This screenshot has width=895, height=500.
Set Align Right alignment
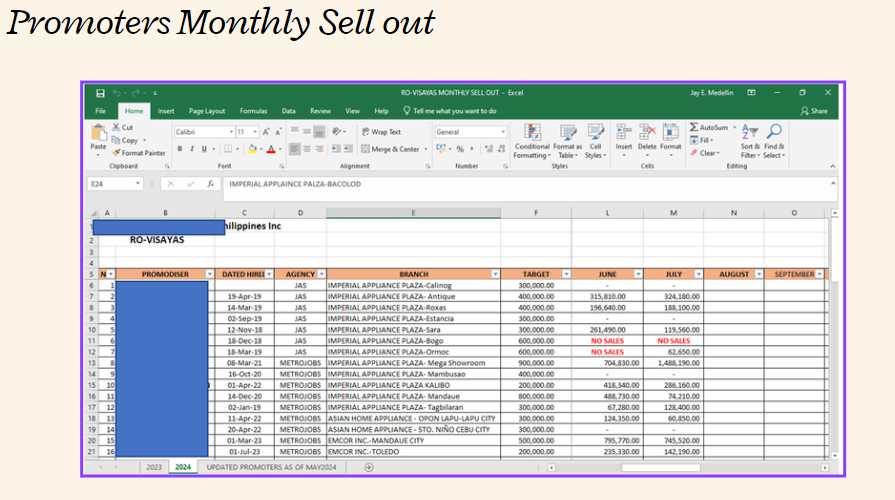click(x=319, y=149)
